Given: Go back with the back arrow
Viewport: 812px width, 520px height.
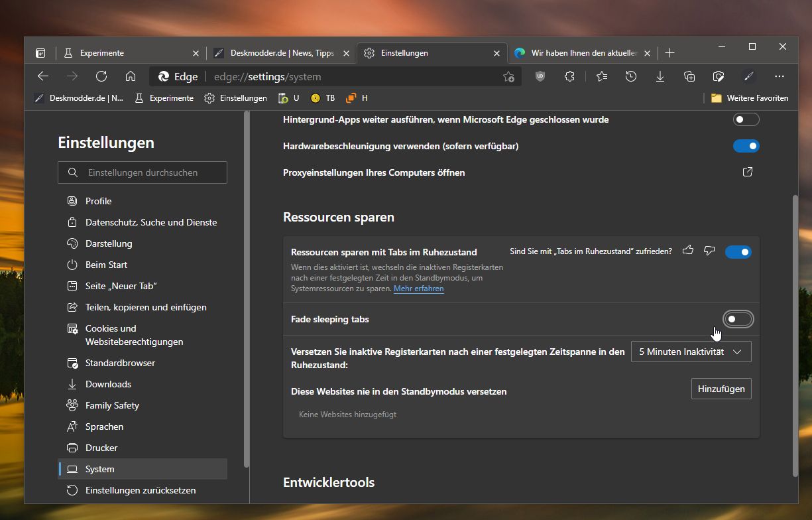Looking at the screenshot, I should 43,76.
